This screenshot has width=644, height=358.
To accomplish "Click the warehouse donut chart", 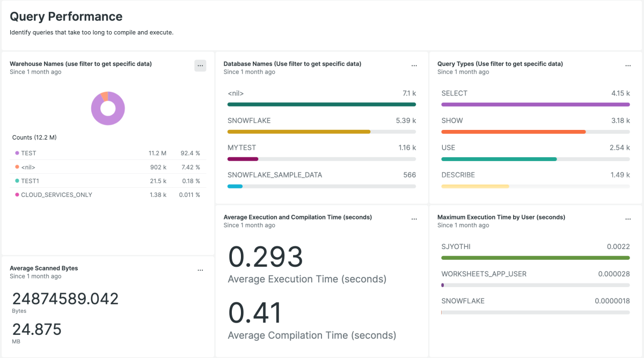I will coord(108,109).
